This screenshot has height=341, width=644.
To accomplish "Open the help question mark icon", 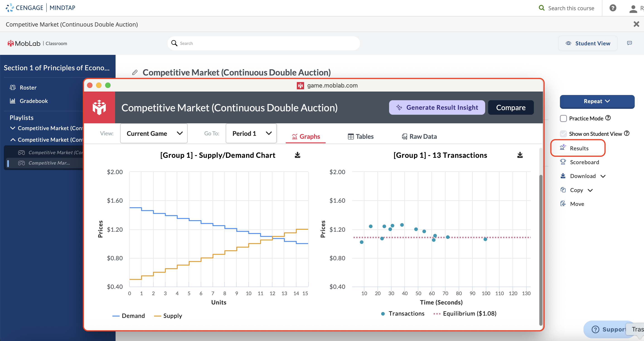I will (x=613, y=8).
